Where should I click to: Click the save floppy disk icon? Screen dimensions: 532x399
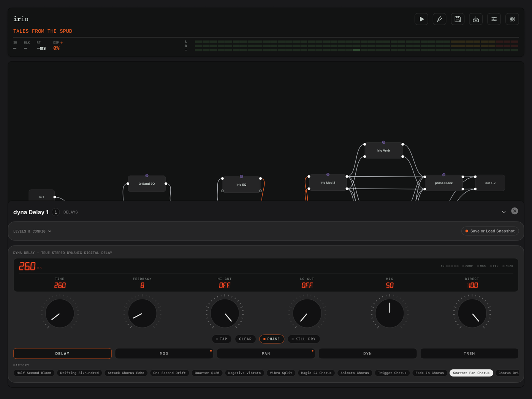pyautogui.click(x=458, y=19)
